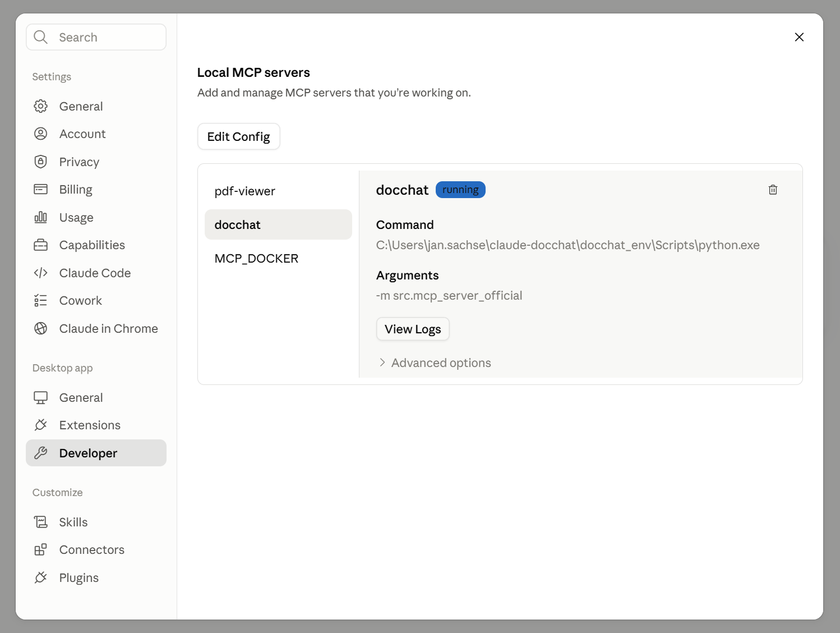The height and width of the screenshot is (633, 840).
Task: Click the Capabilities briefcase icon
Action: (x=40, y=245)
